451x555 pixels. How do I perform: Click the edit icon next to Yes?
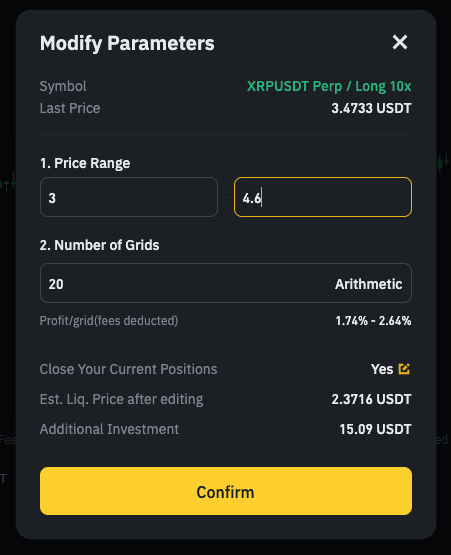click(404, 369)
